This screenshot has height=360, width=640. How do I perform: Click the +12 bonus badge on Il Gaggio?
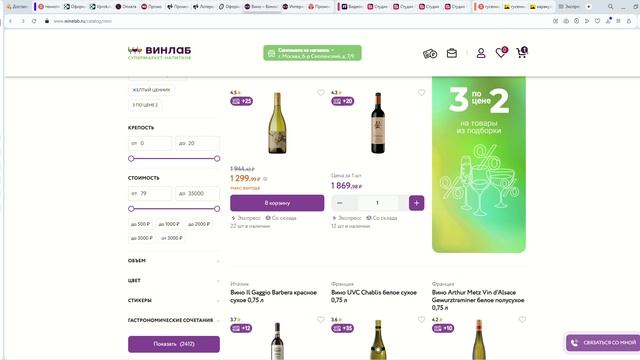[x=241, y=328]
